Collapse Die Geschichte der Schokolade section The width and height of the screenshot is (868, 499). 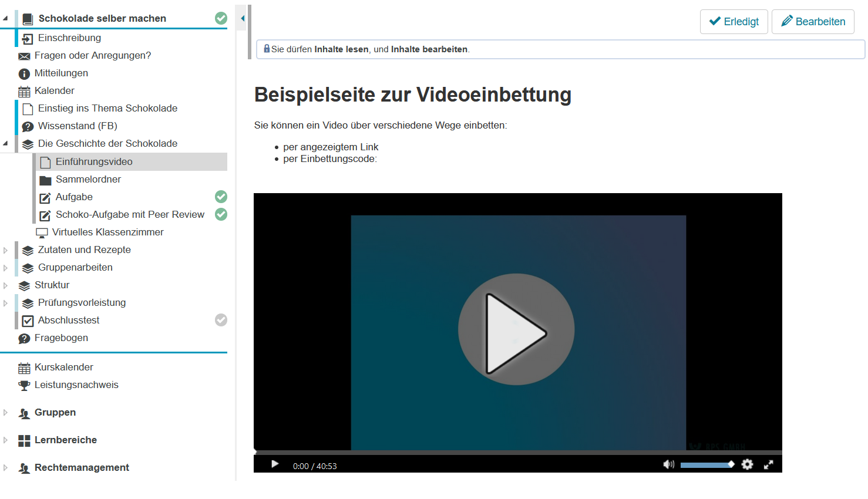click(x=5, y=143)
